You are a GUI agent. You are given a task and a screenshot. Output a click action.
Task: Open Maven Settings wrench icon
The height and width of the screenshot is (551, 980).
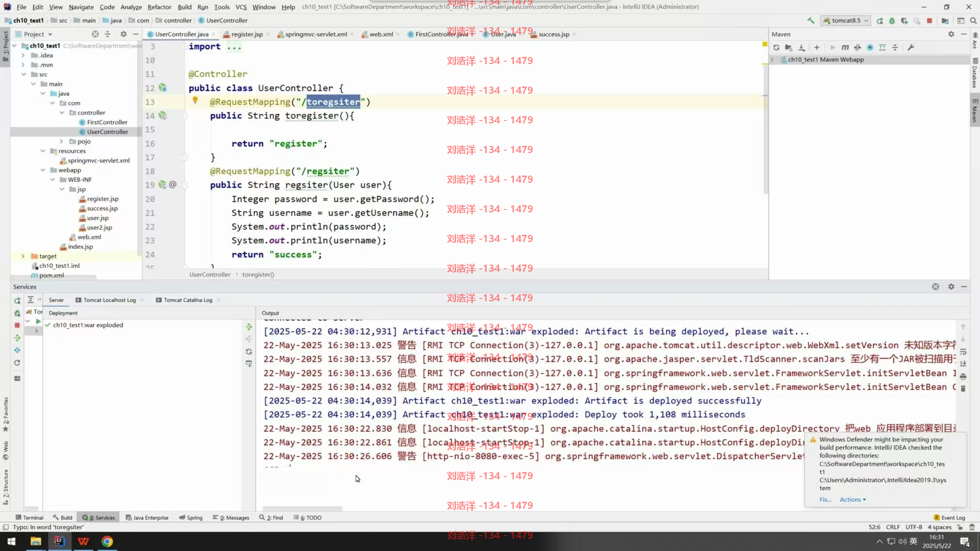click(911, 47)
